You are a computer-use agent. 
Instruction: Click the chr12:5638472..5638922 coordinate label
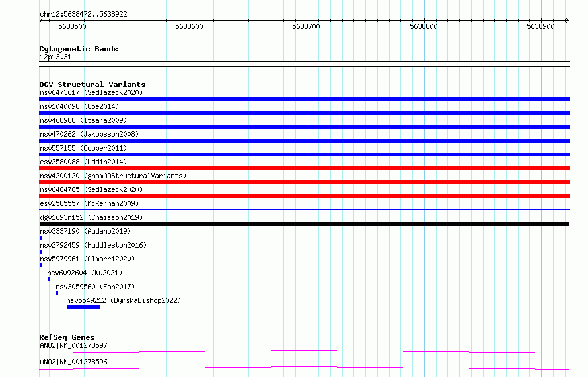83,14
